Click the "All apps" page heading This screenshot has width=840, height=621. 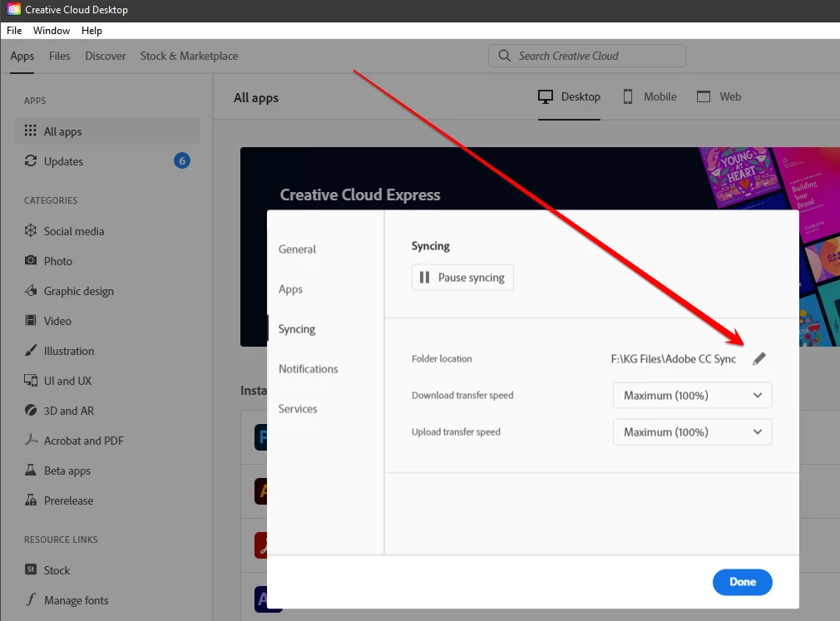256,97
